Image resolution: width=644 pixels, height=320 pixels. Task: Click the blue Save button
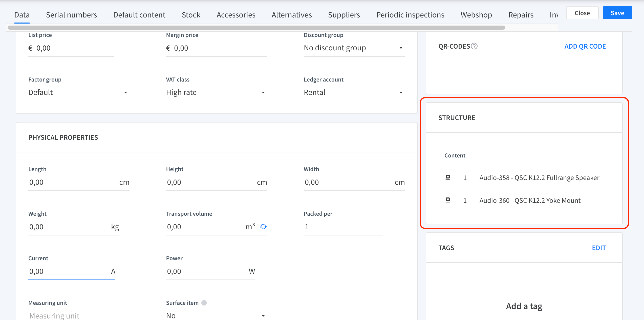click(x=617, y=13)
